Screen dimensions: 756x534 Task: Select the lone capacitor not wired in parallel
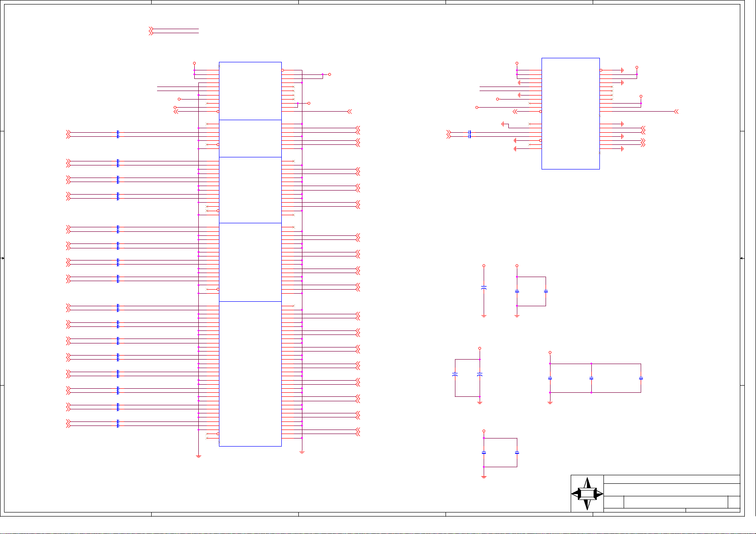[x=484, y=287]
